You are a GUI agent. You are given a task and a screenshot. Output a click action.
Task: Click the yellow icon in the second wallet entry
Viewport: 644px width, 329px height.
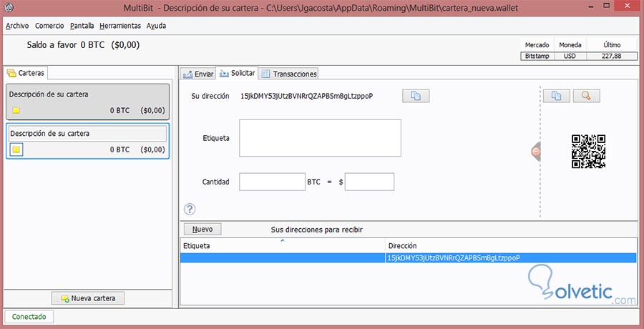(x=16, y=149)
